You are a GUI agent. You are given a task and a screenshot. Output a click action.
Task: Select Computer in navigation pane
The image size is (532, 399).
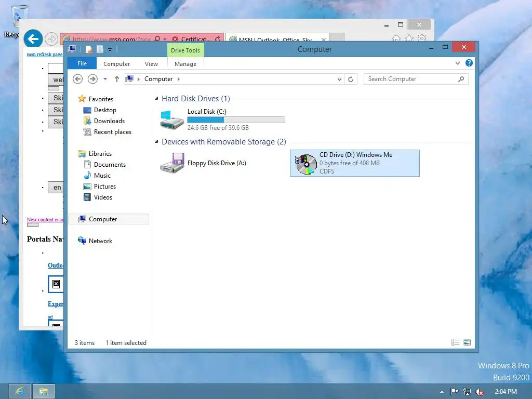(109, 219)
